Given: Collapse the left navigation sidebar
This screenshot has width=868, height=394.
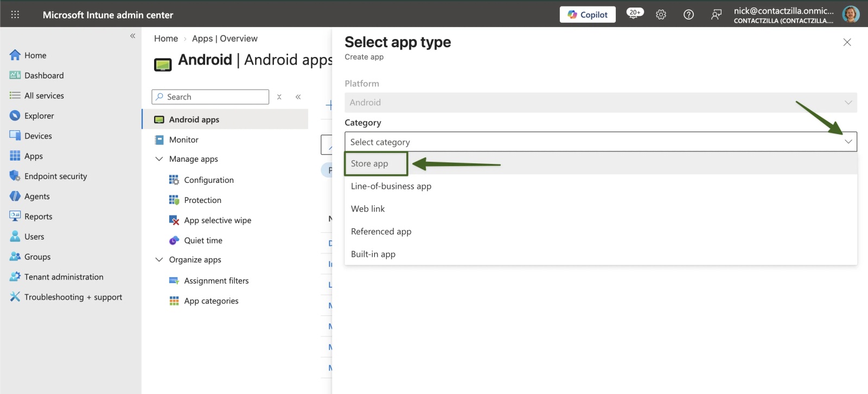Looking at the screenshot, I should tap(132, 36).
